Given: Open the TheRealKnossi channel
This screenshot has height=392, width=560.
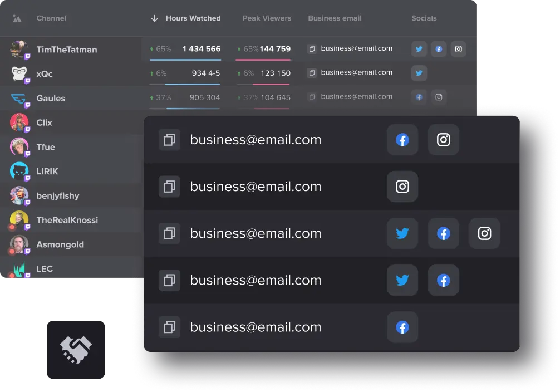Looking at the screenshot, I should 67,220.
